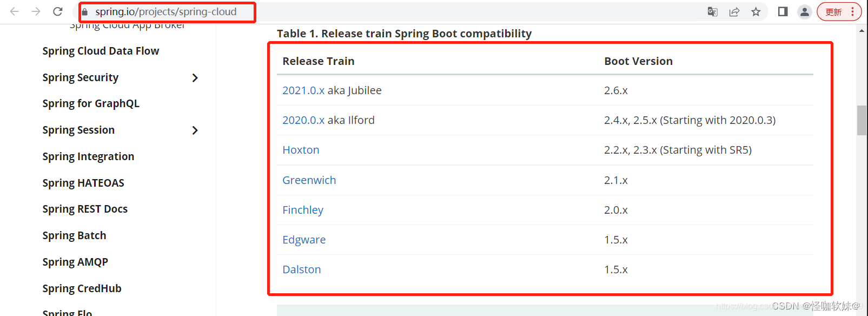Image resolution: width=868 pixels, height=316 pixels.
Task: Expand the Spring Security submenu
Action: [x=195, y=78]
